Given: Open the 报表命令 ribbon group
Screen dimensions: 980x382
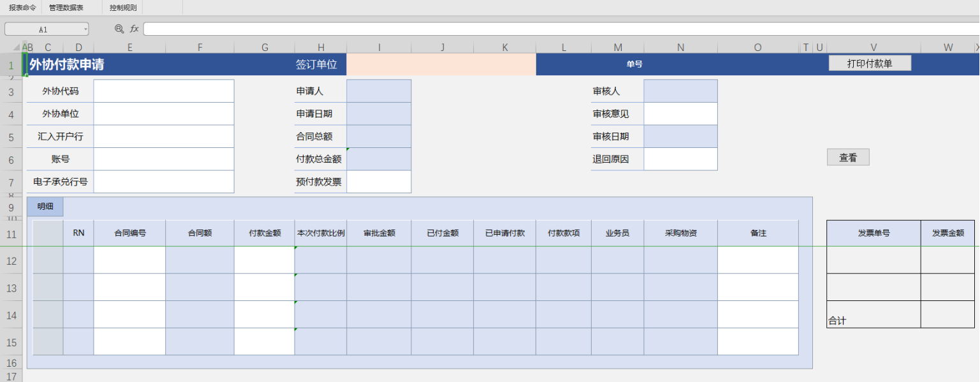Looking at the screenshot, I should point(22,8).
